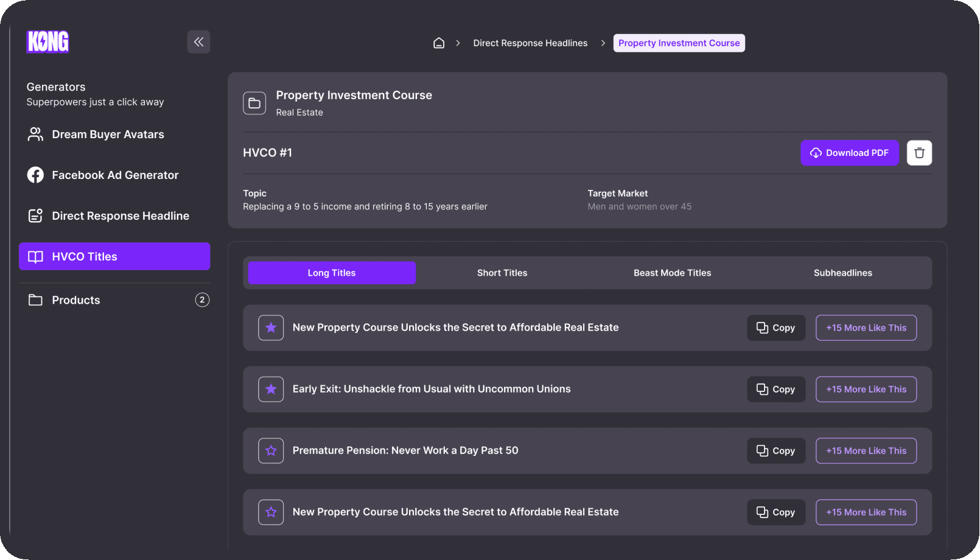Screen dimensions: 980x560
Task: Open the Products folder in sidebar
Action: pos(76,300)
